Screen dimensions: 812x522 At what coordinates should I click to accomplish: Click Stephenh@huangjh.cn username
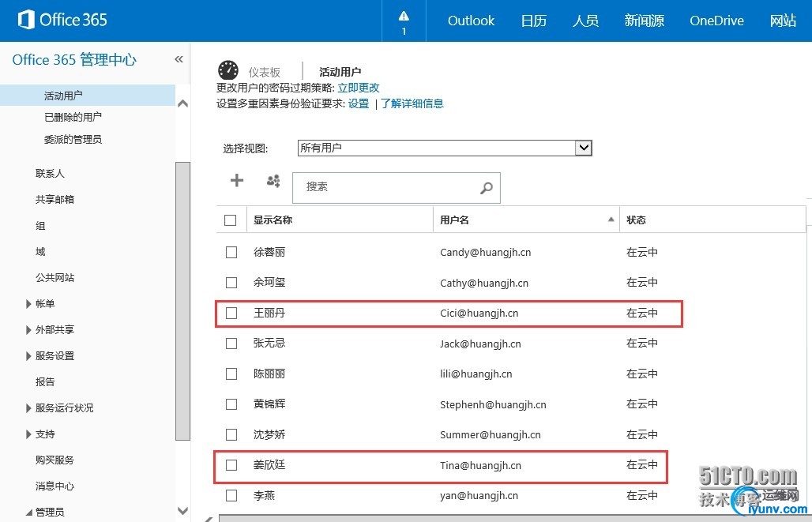click(x=493, y=404)
